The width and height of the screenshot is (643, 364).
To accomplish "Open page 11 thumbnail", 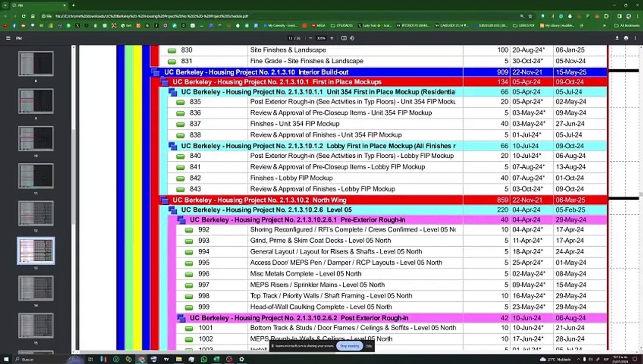I will (36, 176).
